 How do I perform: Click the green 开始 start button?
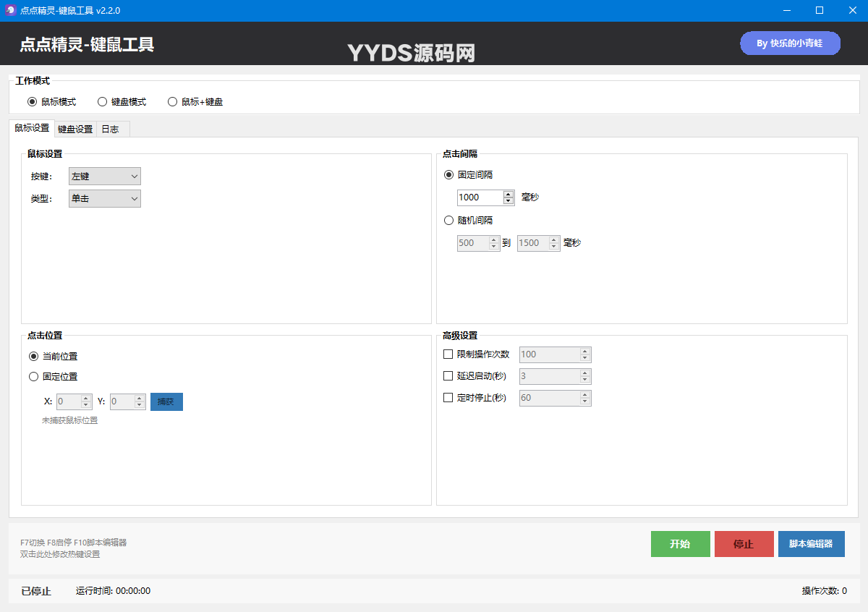pos(680,544)
